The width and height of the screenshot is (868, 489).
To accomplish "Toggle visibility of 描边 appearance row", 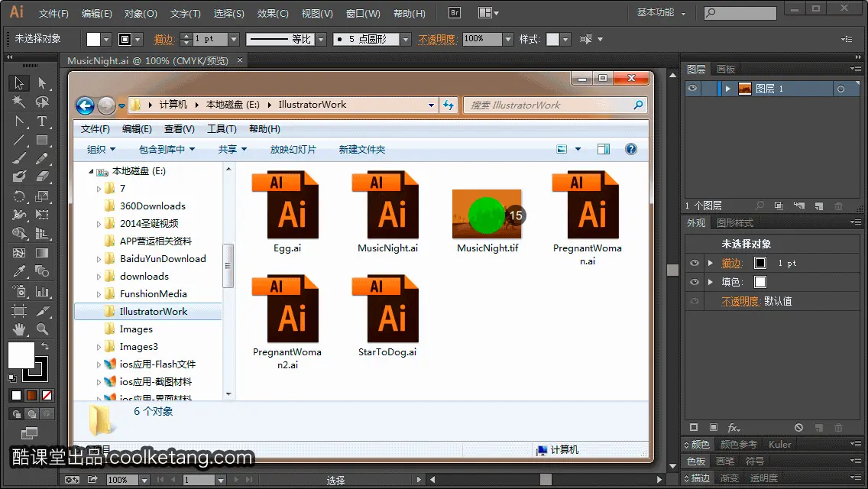I will pos(695,263).
